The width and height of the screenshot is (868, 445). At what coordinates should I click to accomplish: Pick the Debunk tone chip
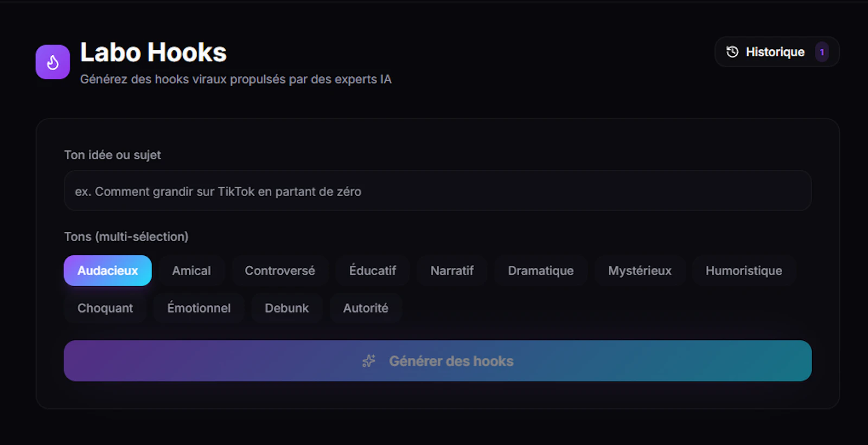pos(286,308)
